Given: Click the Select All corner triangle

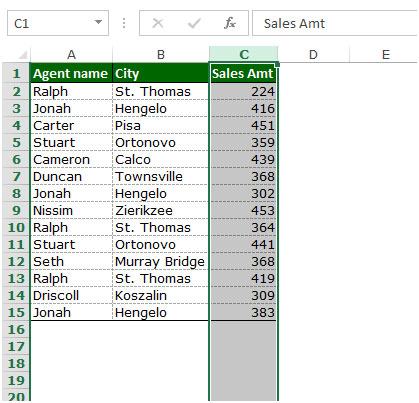Looking at the screenshot, I should 22,54.
